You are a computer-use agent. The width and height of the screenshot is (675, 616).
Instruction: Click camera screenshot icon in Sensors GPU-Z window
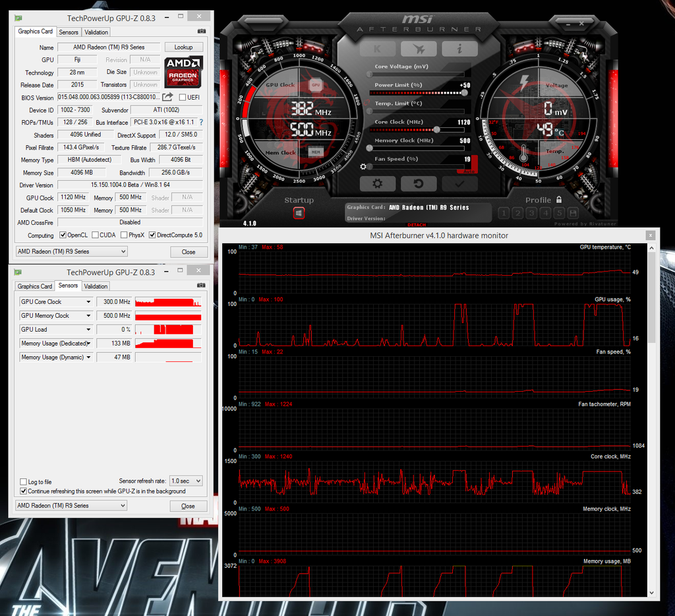point(201,285)
